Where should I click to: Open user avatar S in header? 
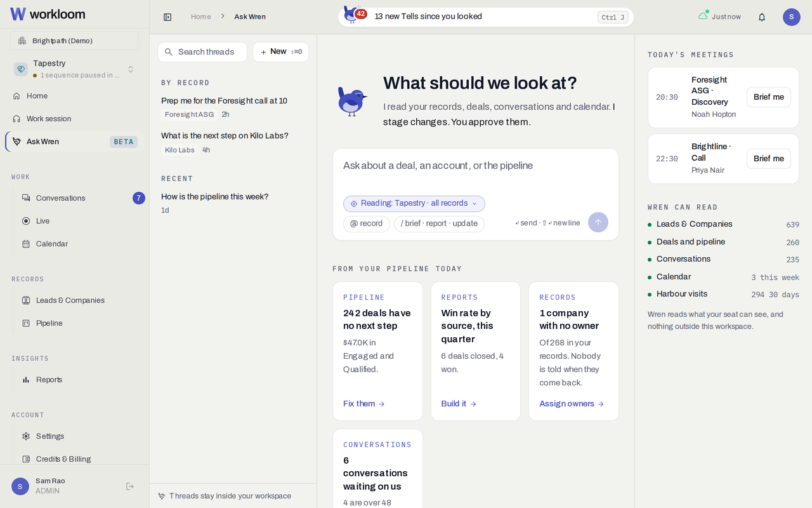click(x=792, y=17)
